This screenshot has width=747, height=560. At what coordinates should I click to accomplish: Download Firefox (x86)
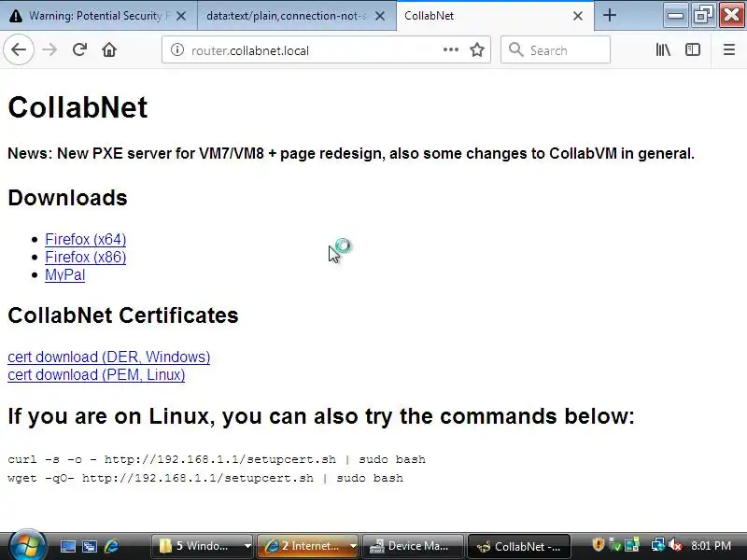(x=86, y=258)
